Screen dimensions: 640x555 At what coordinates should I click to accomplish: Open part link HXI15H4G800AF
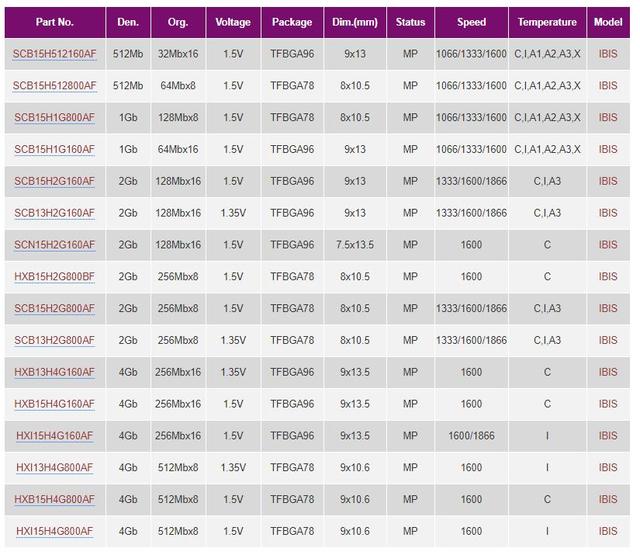click(x=55, y=531)
